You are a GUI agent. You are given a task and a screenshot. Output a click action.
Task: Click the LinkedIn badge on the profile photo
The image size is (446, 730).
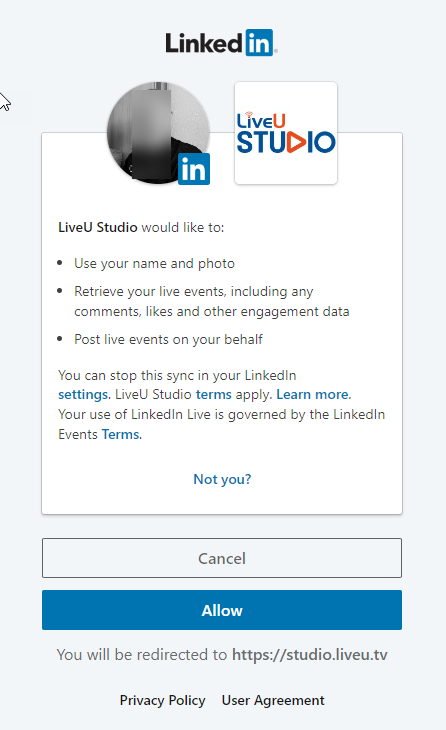point(194,169)
